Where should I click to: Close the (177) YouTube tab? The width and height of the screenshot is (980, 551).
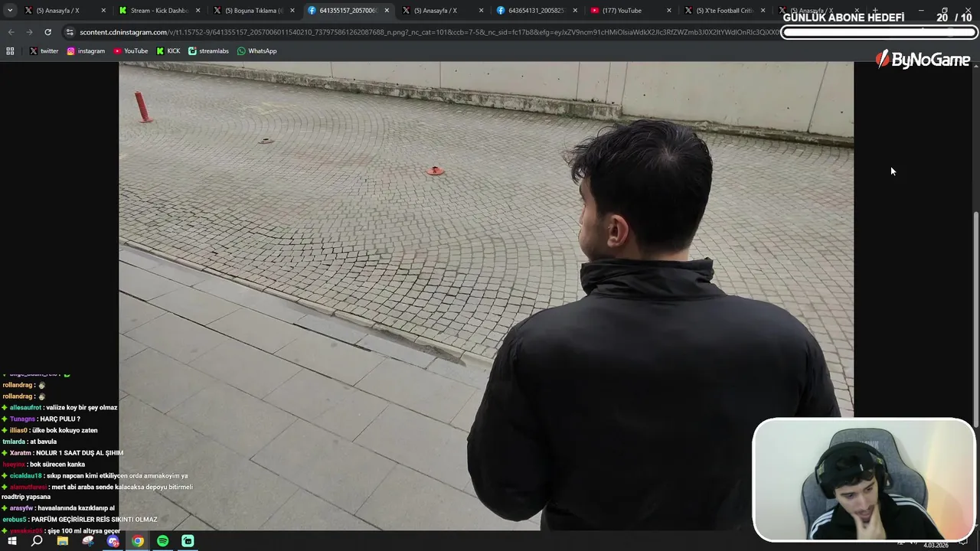[x=668, y=11]
